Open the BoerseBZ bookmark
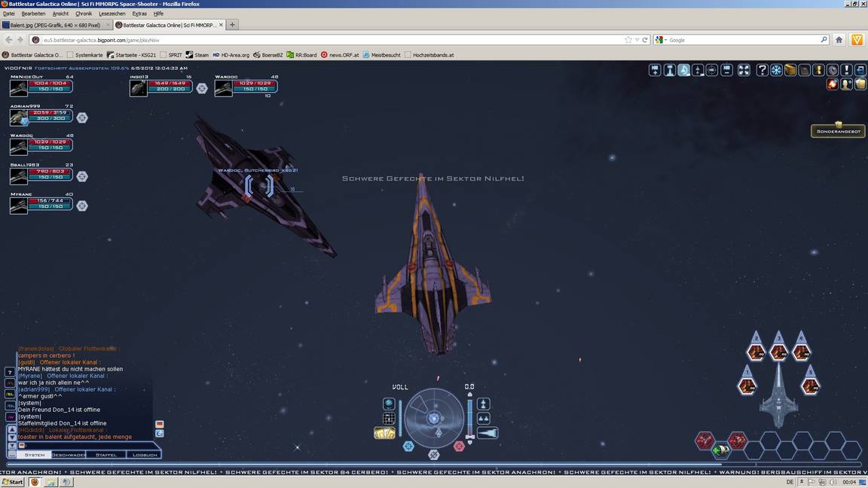 coord(268,55)
